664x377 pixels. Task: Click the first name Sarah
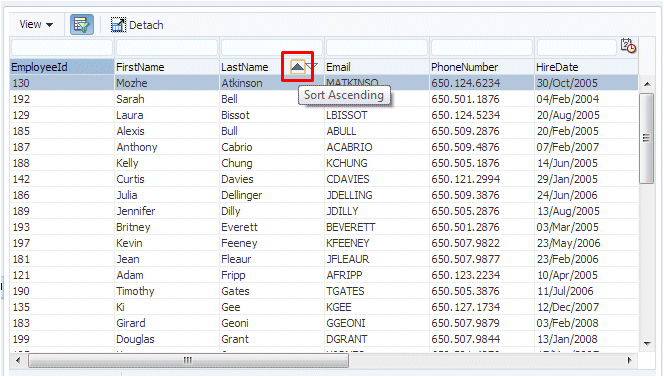[x=130, y=99]
